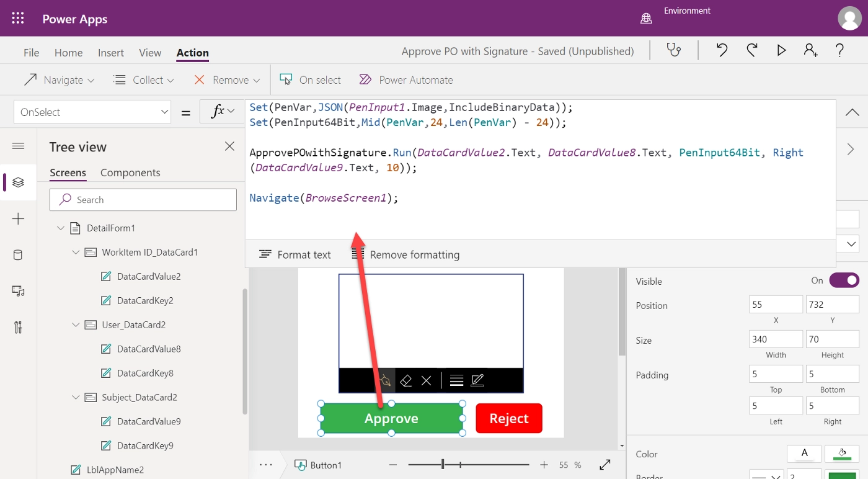The width and height of the screenshot is (868, 479).
Task: Open the fill color bucket swatch
Action: 842,454
